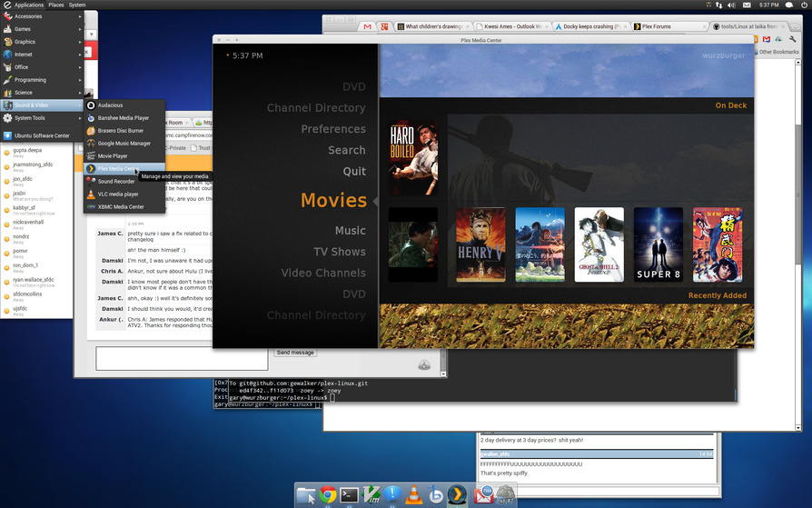The height and width of the screenshot is (508, 812).
Task: Open the Henry V movie poster
Action: click(x=480, y=244)
